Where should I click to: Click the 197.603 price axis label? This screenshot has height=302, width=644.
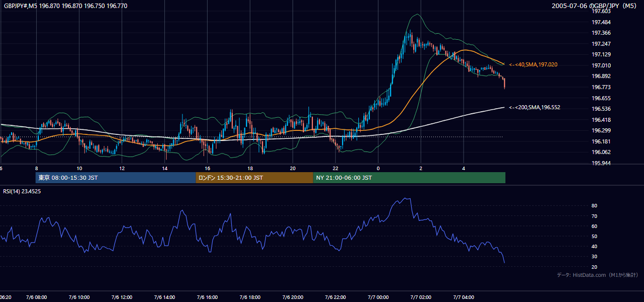click(601, 11)
